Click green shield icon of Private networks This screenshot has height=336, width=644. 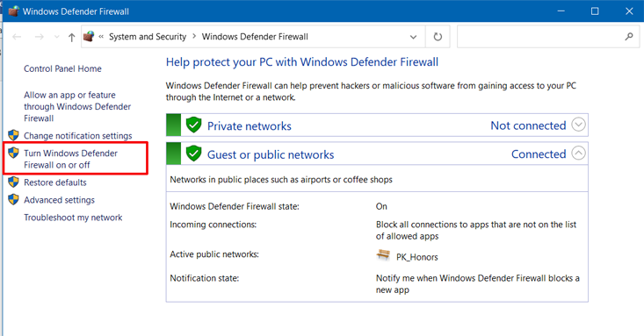[193, 125]
